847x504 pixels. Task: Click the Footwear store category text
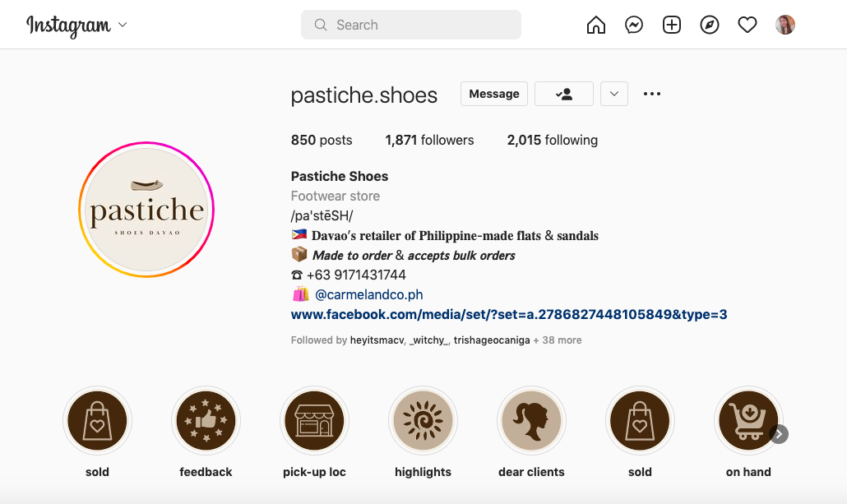tap(336, 196)
